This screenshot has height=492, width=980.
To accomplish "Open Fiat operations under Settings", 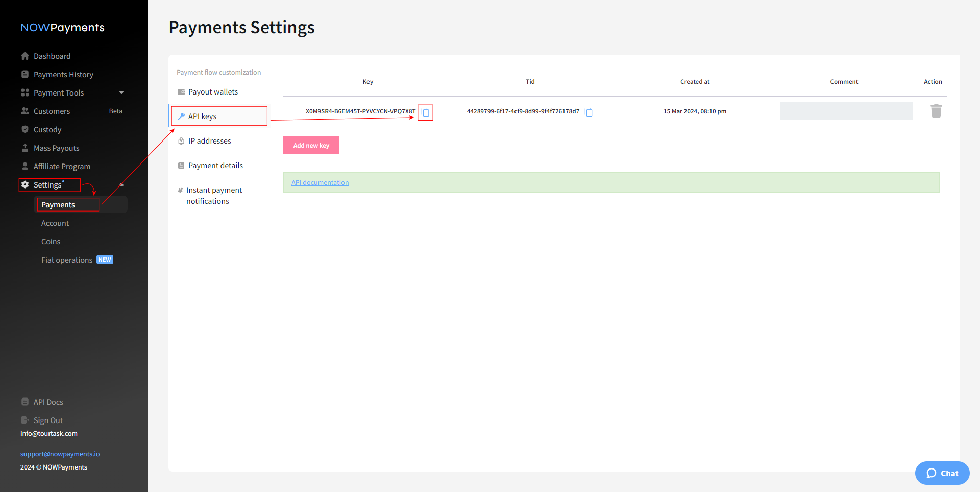I will (67, 260).
